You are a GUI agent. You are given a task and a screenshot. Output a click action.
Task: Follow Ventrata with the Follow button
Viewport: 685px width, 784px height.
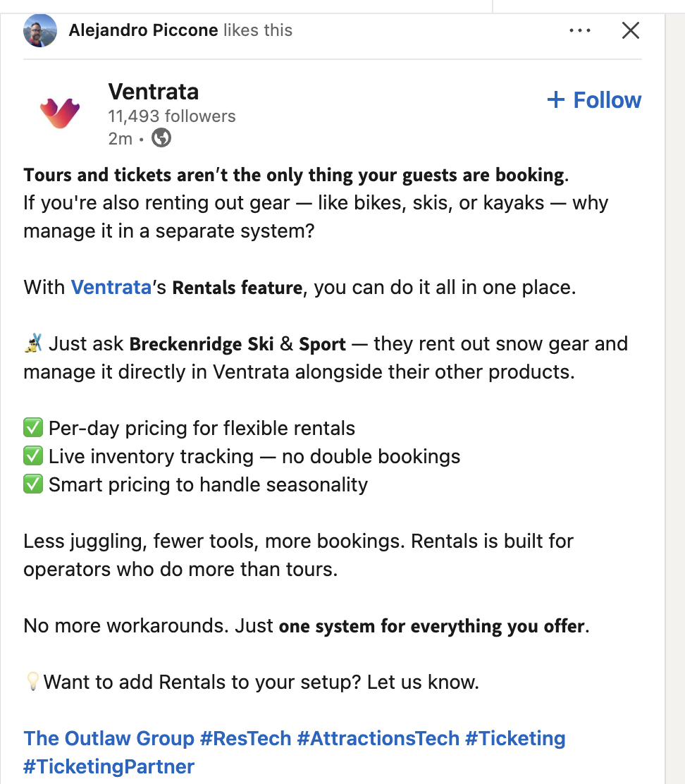click(x=594, y=100)
